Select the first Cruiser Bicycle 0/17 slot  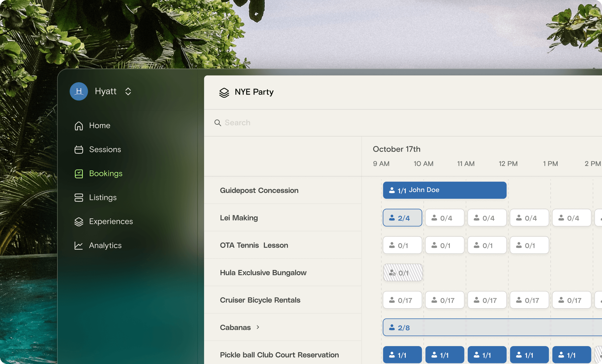tap(402, 300)
